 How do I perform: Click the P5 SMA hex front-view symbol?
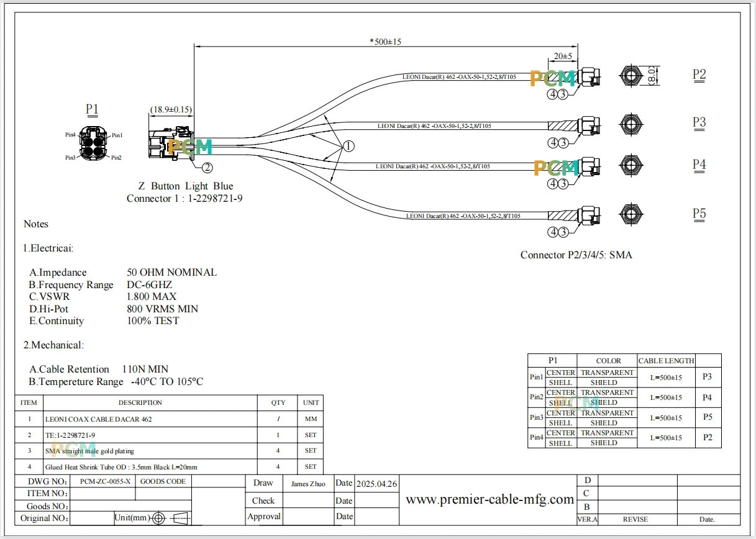(x=631, y=215)
